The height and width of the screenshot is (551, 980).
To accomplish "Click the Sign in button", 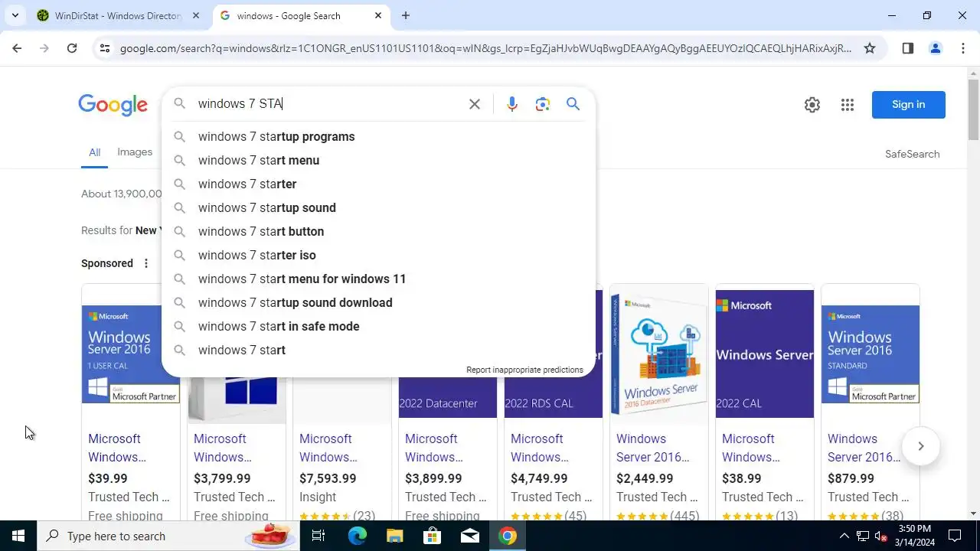I will 908,105.
